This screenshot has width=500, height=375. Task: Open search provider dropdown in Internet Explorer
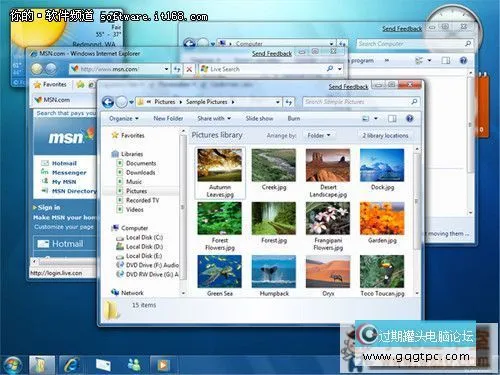tap(340, 69)
